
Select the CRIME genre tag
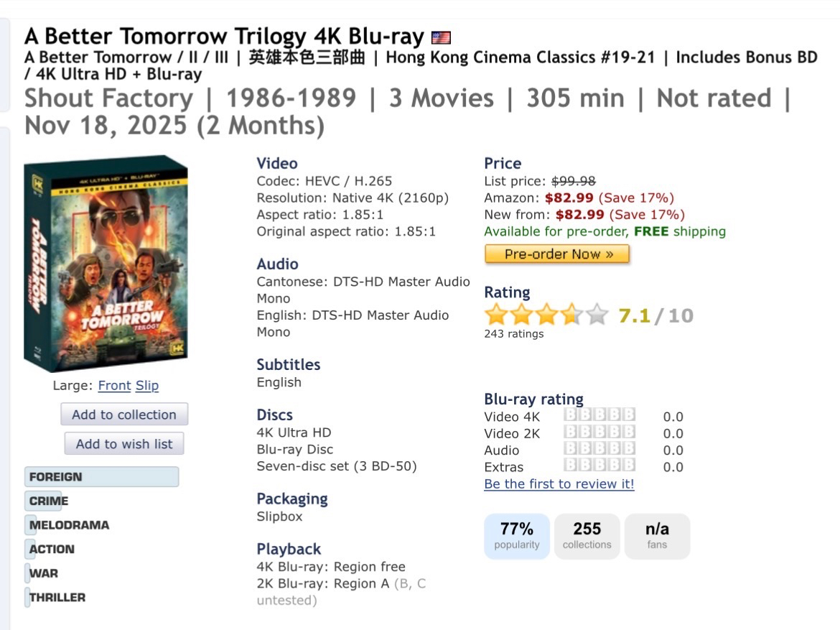click(49, 501)
